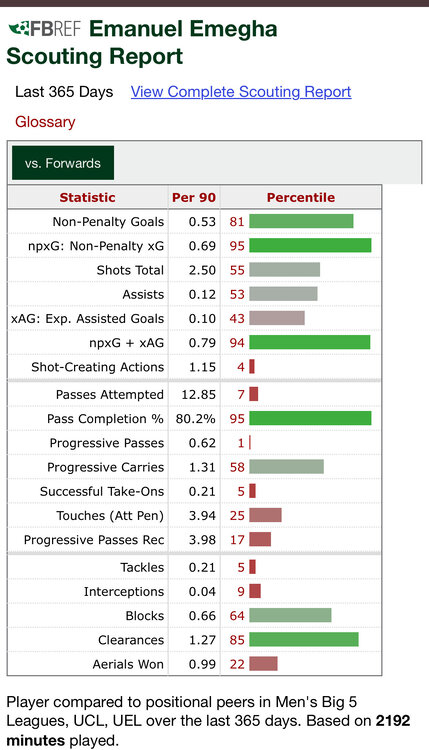Click the Pass Completion % green bar
The height and width of the screenshot is (750, 429).
click(x=310, y=419)
